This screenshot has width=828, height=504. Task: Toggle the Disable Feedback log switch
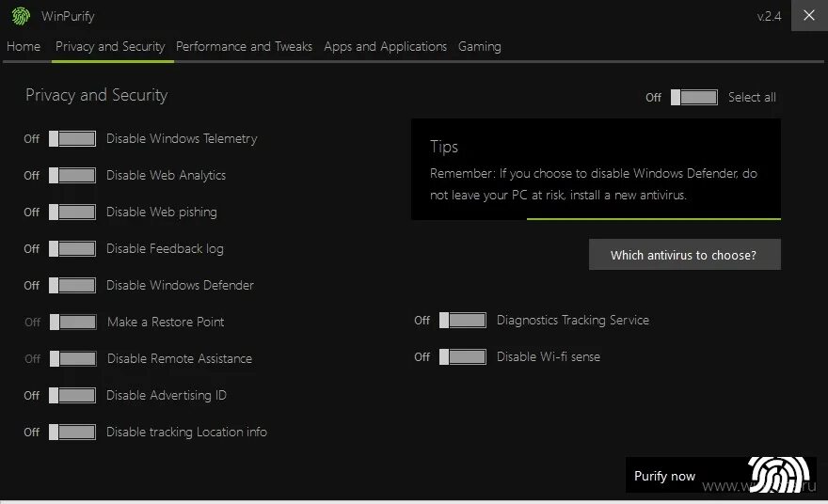click(x=72, y=248)
